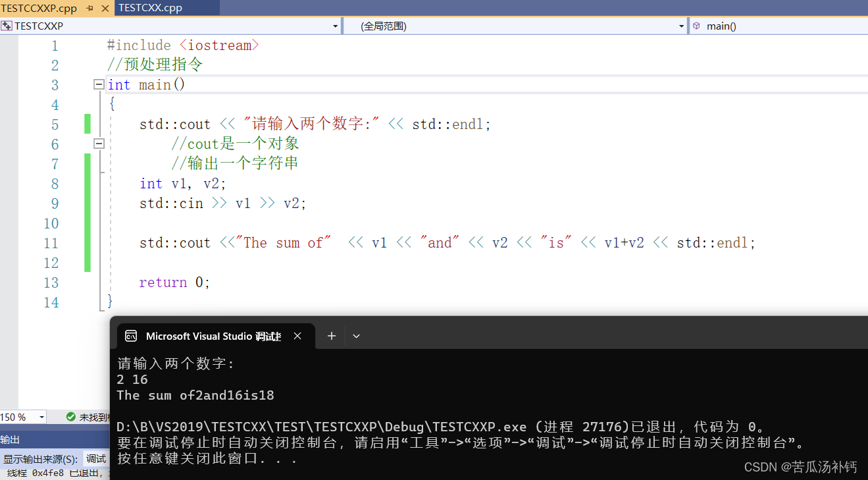This screenshot has height=480, width=868.
Task: Collapse the comment block at line 6
Action: pyautogui.click(x=97, y=144)
